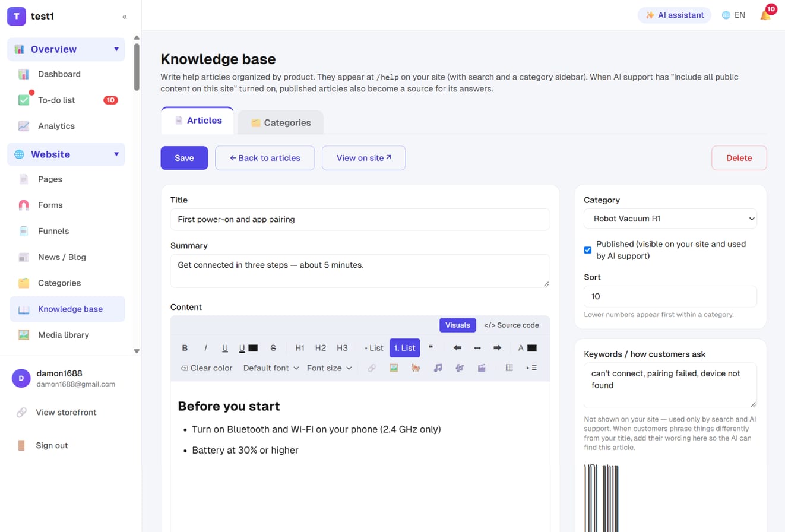Toggle the bullet • List button
Image resolution: width=785 pixels, height=532 pixels.
pos(374,348)
